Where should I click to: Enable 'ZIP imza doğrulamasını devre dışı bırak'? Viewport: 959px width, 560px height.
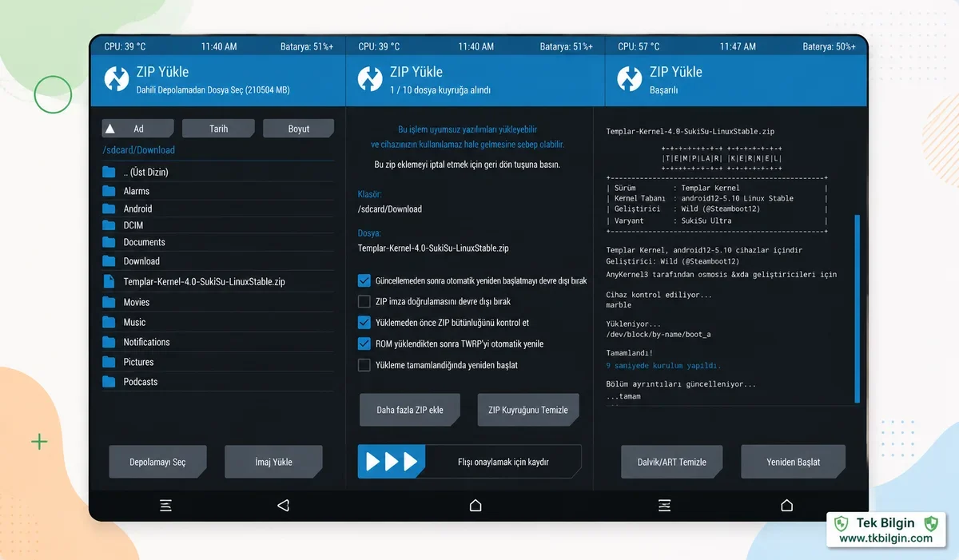click(364, 301)
